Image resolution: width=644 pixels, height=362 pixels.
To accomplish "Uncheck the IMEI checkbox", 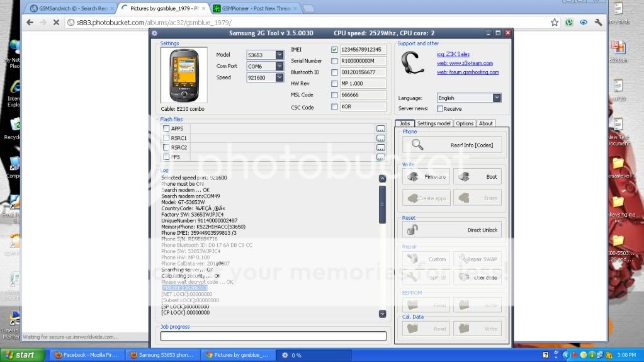I will point(334,50).
